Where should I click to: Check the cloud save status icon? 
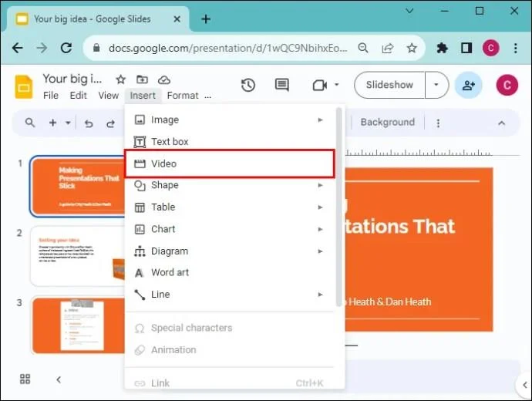click(x=164, y=79)
